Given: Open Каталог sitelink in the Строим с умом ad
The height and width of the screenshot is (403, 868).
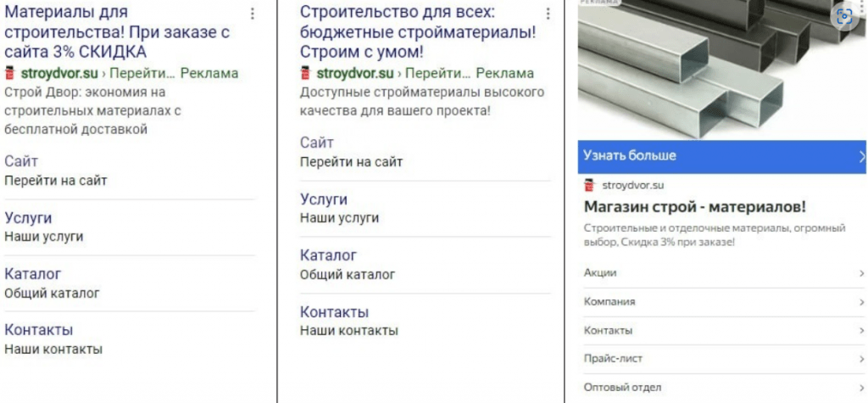Looking at the screenshot, I should tap(328, 255).
